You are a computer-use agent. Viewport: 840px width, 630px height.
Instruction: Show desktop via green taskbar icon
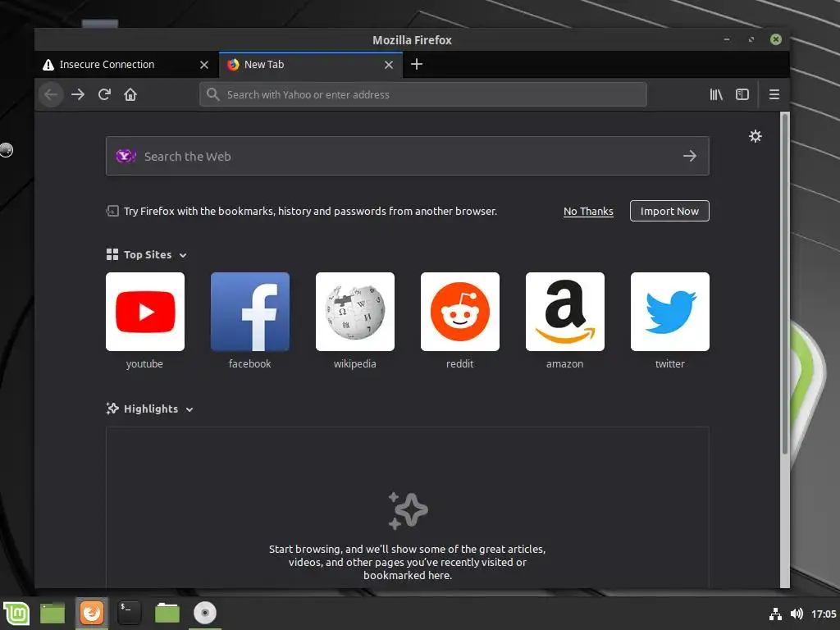52,613
